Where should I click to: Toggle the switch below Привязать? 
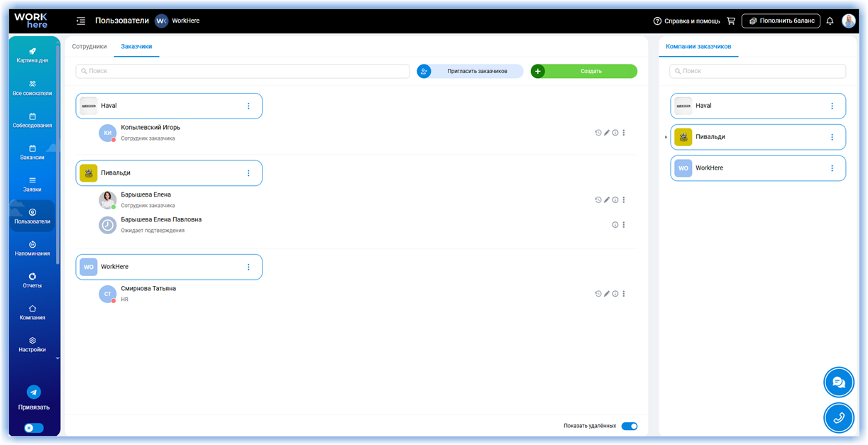pyautogui.click(x=33, y=428)
